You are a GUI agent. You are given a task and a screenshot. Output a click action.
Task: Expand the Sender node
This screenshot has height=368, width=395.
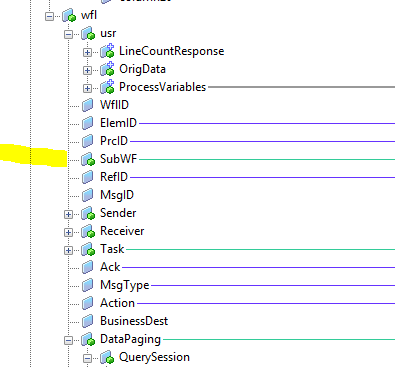click(68, 214)
